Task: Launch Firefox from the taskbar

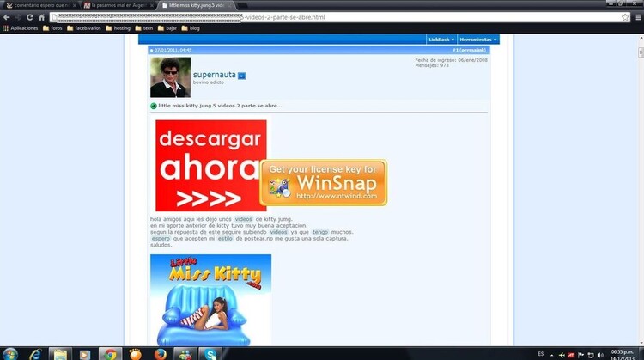Action: [x=160, y=354]
